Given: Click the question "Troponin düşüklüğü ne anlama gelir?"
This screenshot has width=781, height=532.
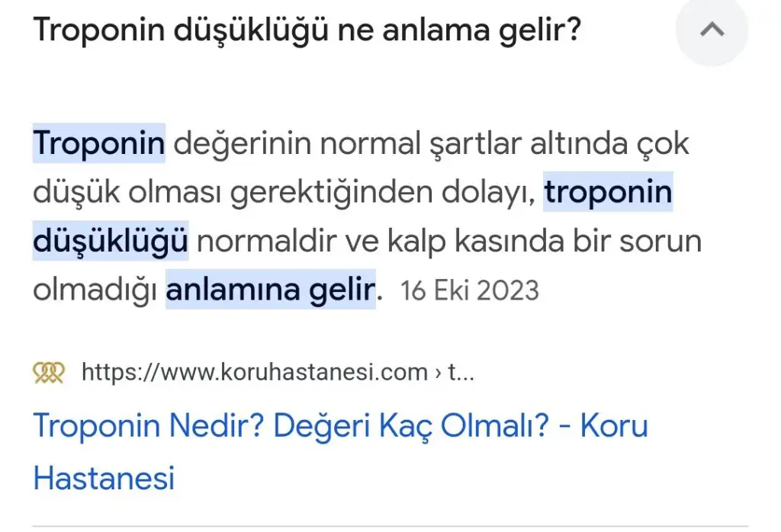Looking at the screenshot, I should coord(307,30).
